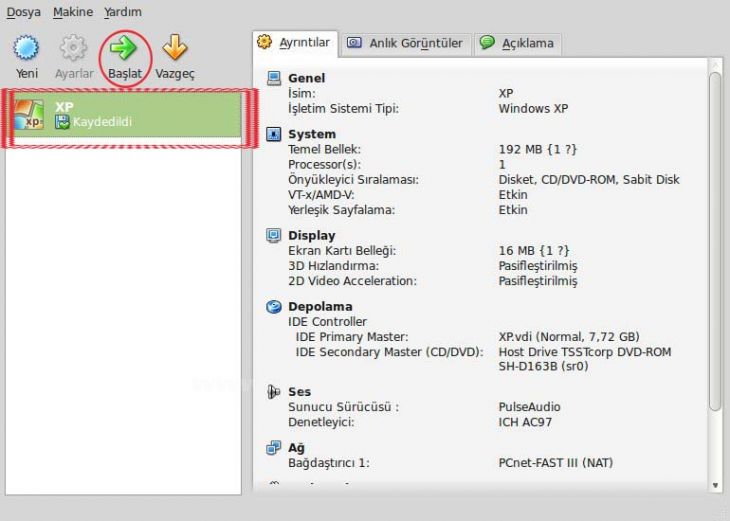
Task: Open the Dosya menu
Action: (x=23, y=12)
